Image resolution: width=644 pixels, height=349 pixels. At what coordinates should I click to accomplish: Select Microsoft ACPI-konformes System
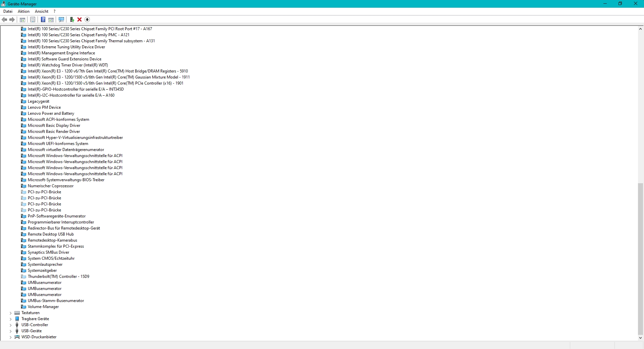point(58,119)
